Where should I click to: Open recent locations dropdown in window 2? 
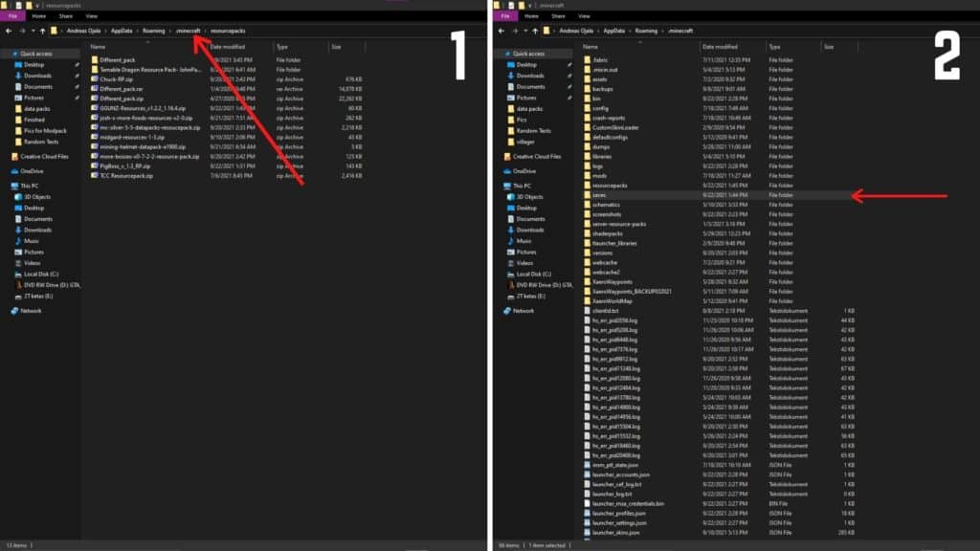tap(525, 31)
